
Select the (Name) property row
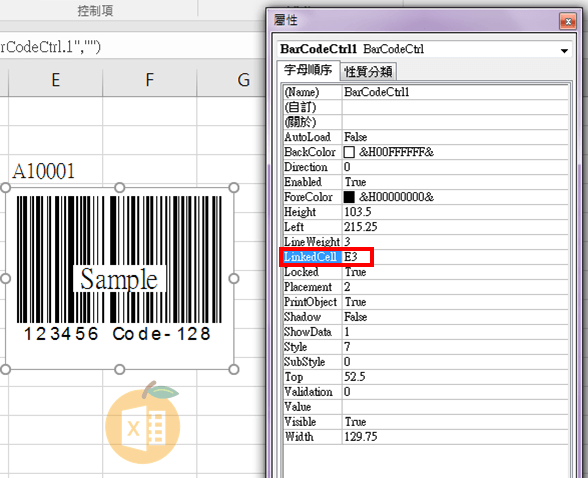click(426, 92)
